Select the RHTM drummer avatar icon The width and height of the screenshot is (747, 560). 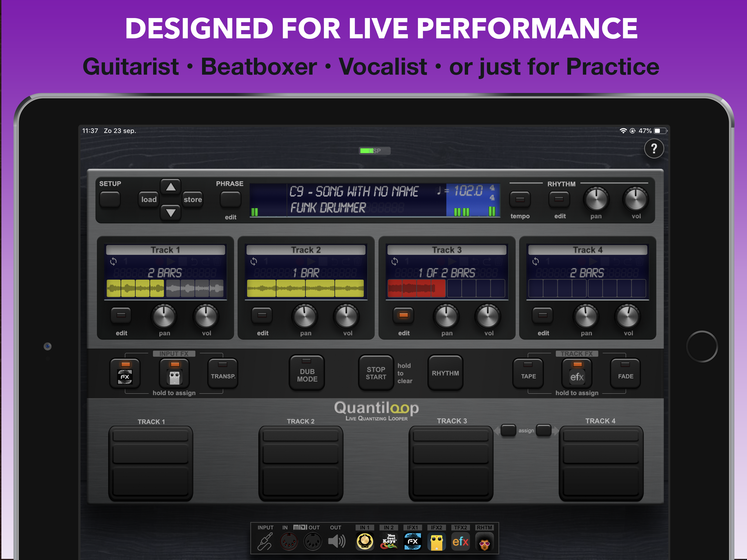click(x=485, y=541)
